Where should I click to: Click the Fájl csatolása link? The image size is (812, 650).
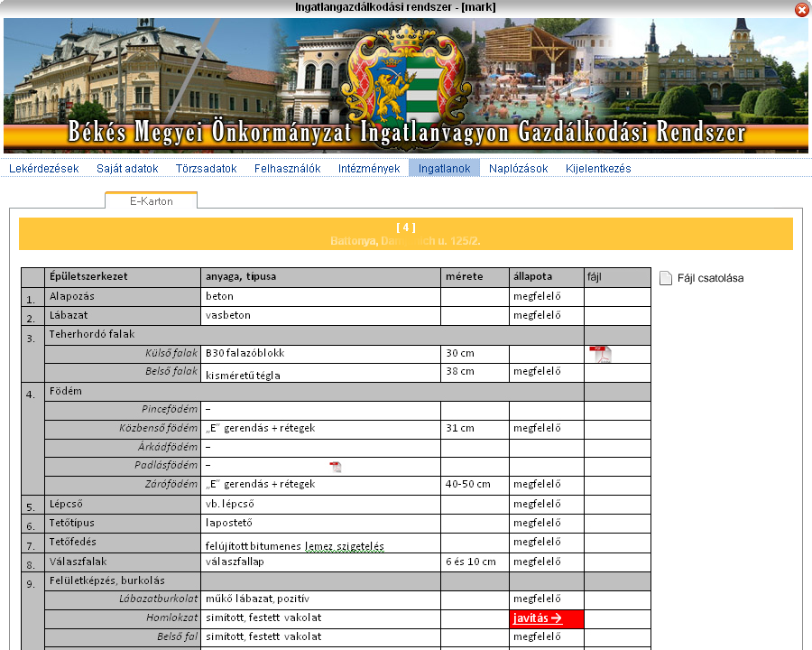click(711, 278)
